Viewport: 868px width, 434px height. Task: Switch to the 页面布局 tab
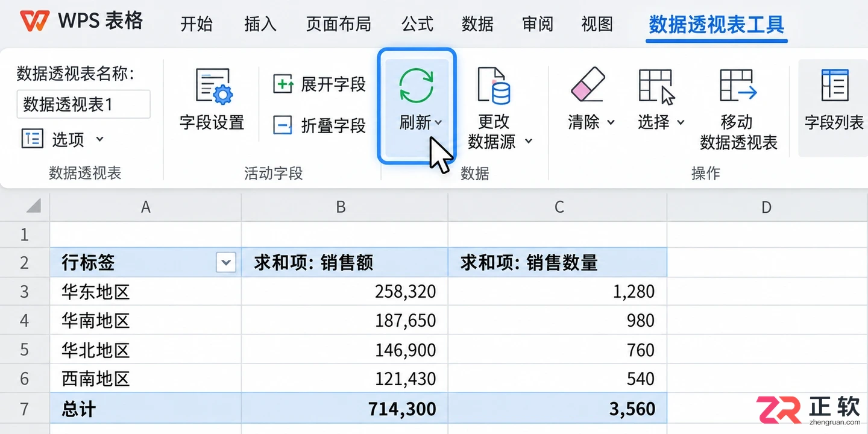coord(339,24)
